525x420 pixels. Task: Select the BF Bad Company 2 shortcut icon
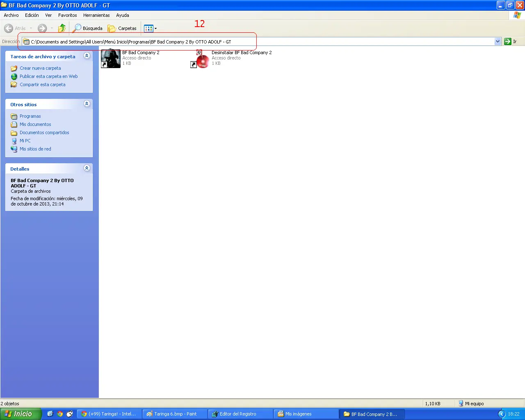pos(111,58)
